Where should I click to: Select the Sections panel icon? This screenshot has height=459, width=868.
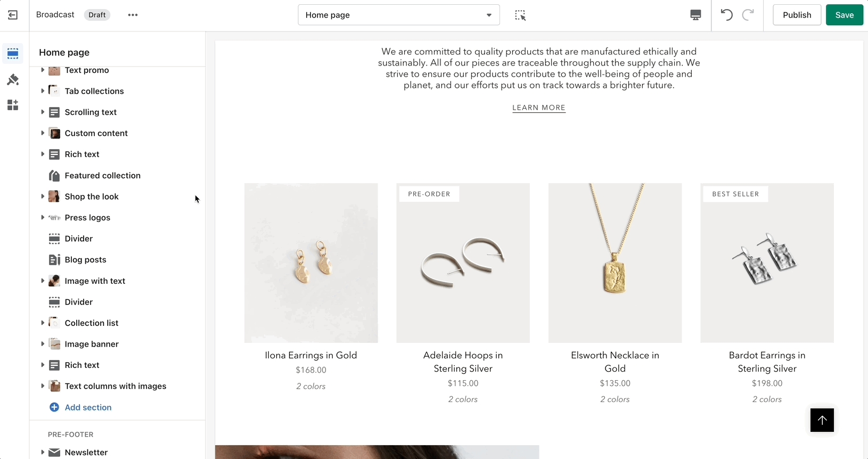(x=13, y=54)
